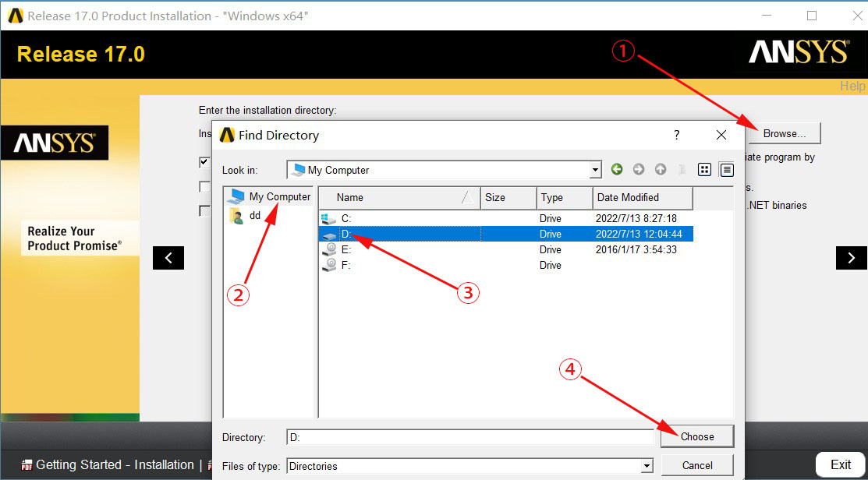
Task: Open the installer window's title bar ANSYS icon
Action: tap(16, 16)
